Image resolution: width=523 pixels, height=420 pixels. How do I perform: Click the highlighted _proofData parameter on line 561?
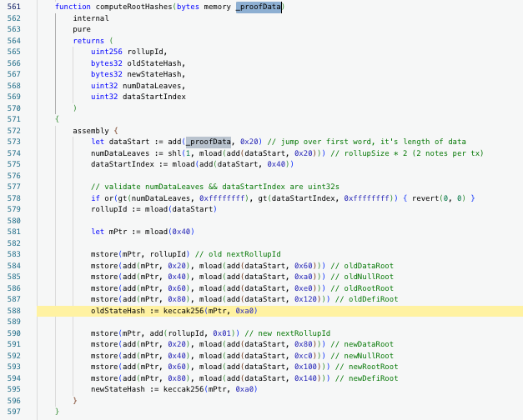coord(259,7)
